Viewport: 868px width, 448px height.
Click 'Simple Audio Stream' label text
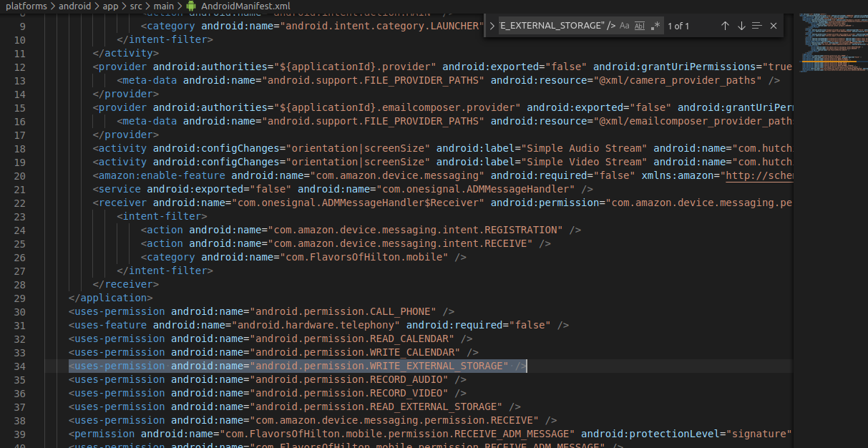584,148
